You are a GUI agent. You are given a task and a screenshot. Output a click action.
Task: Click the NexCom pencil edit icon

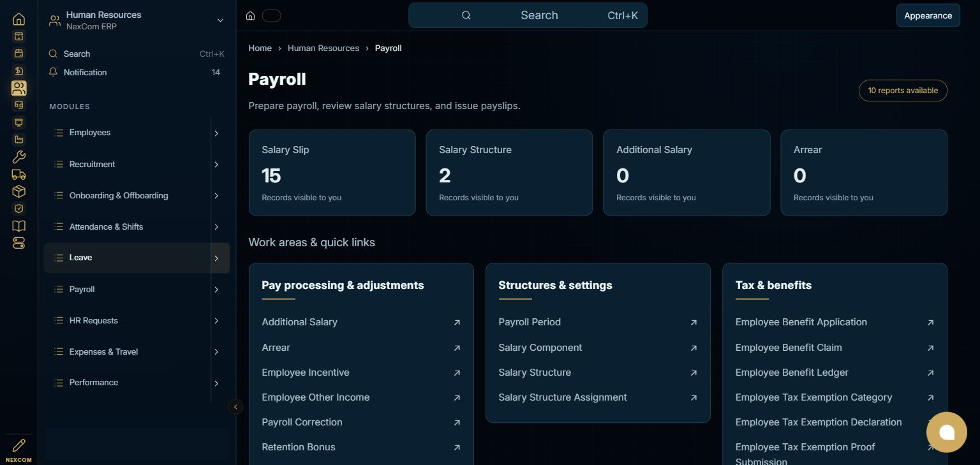19,445
